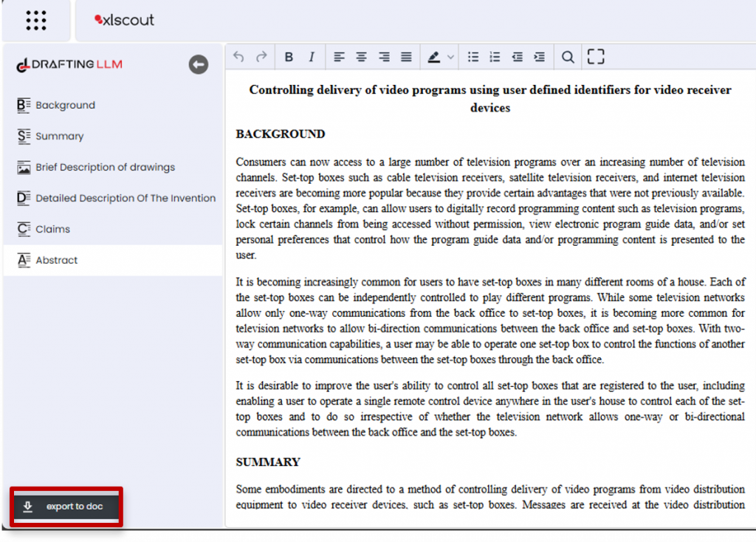Screen dimensions: 756x542
Task: Click the Claims section icon
Action: (24, 229)
